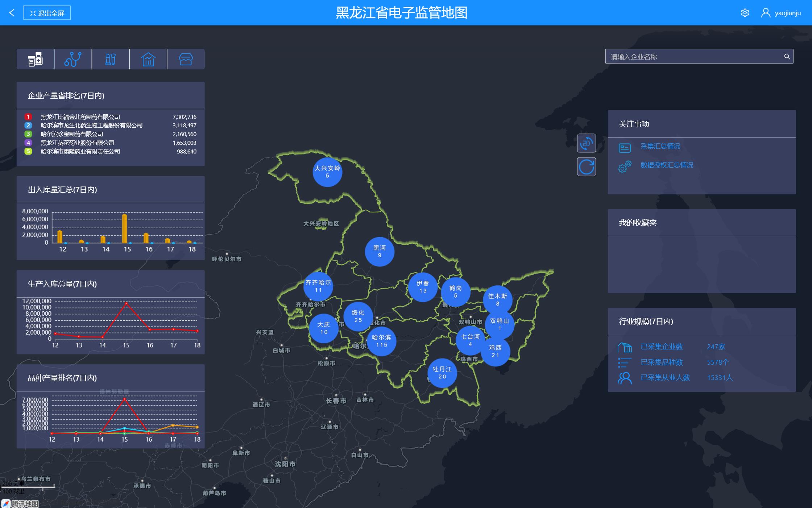The image size is (812, 508).
Task: Select the medicine bottle category tab
Action: tap(36, 59)
